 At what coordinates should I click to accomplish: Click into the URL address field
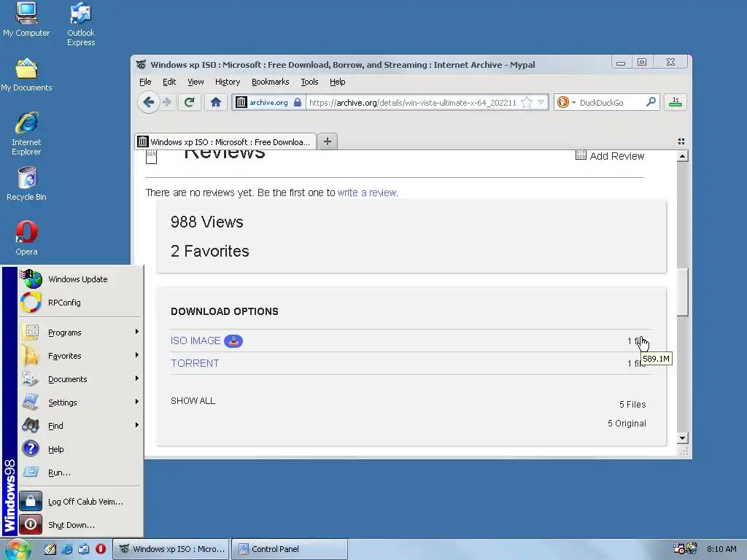point(413,102)
